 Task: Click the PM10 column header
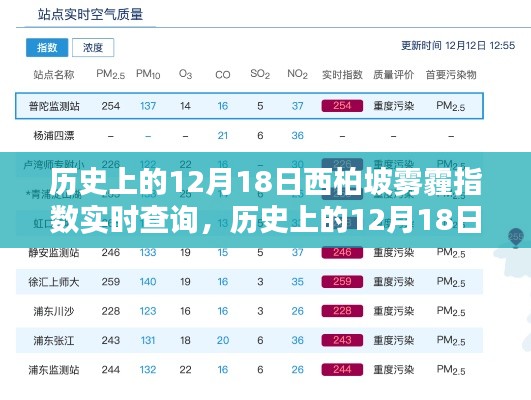tap(148, 74)
